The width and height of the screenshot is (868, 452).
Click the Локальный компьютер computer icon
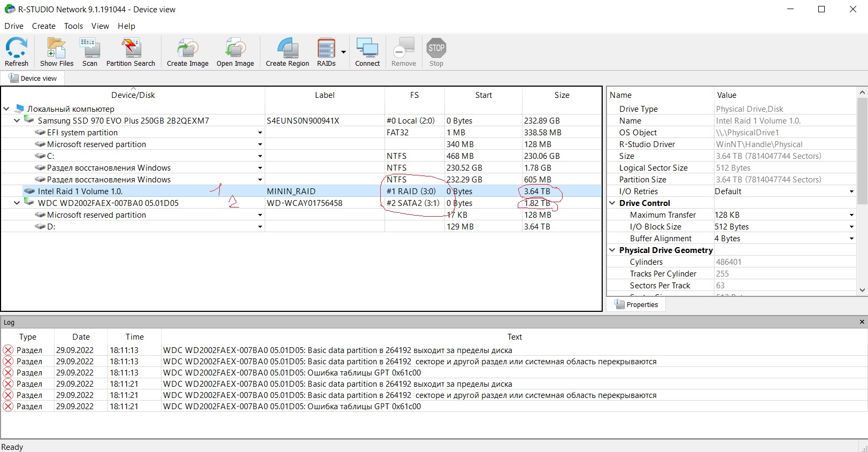20,109
